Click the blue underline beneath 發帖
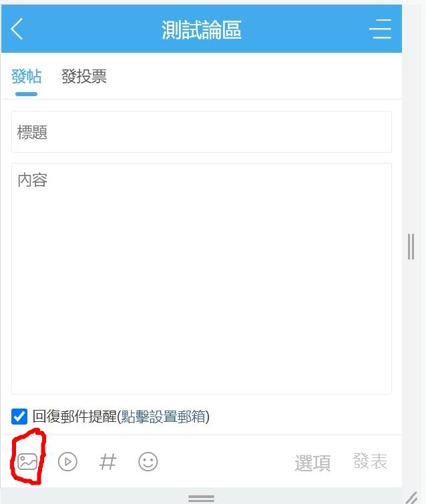The image size is (426, 504). click(26, 94)
